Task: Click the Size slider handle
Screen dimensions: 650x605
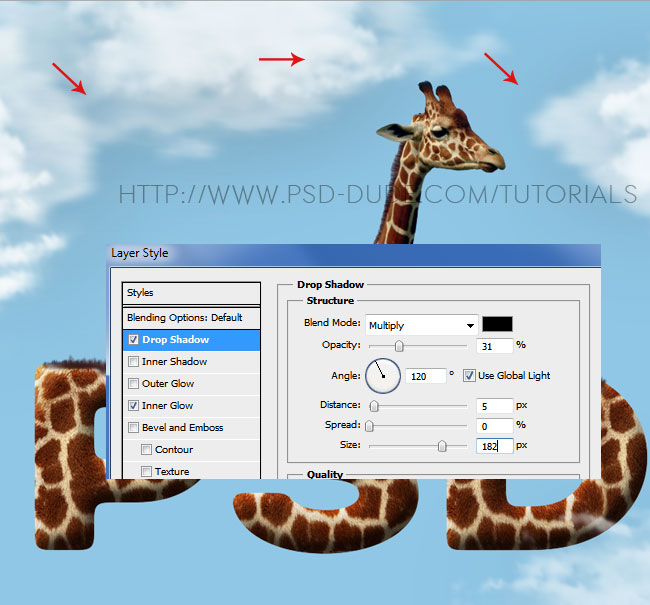Action: [442, 446]
